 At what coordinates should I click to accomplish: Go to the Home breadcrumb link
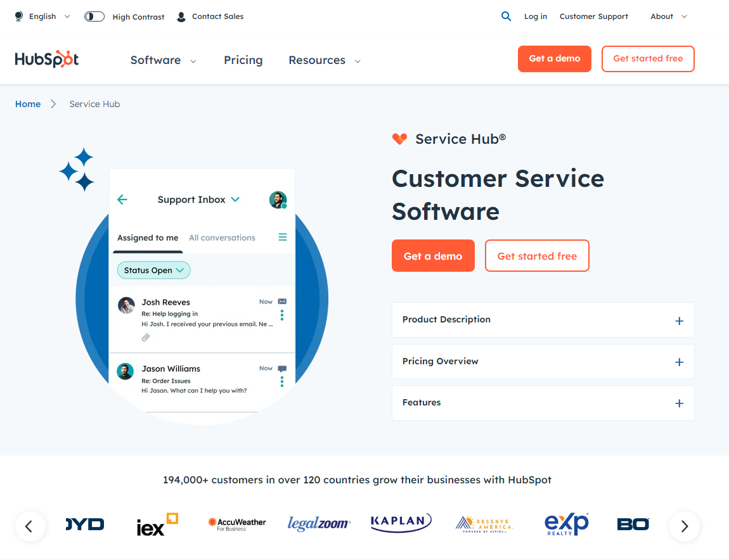click(x=28, y=104)
